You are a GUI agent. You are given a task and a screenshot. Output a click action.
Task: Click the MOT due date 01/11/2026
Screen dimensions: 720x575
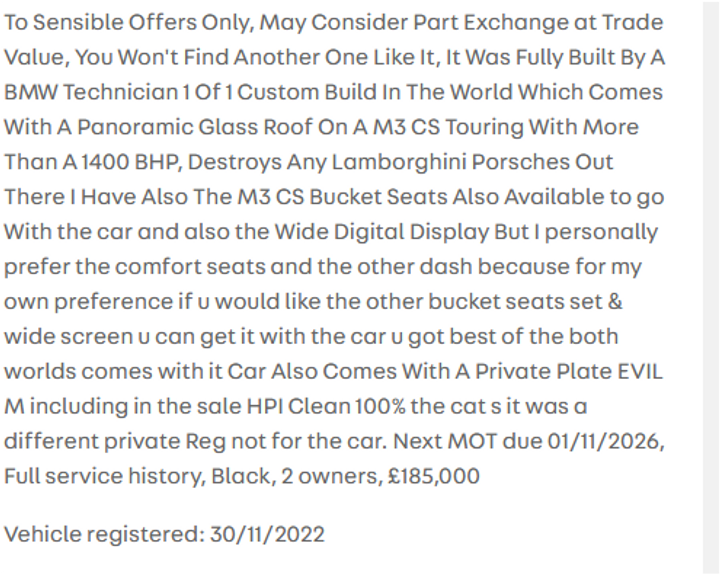[x=604, y=441]
